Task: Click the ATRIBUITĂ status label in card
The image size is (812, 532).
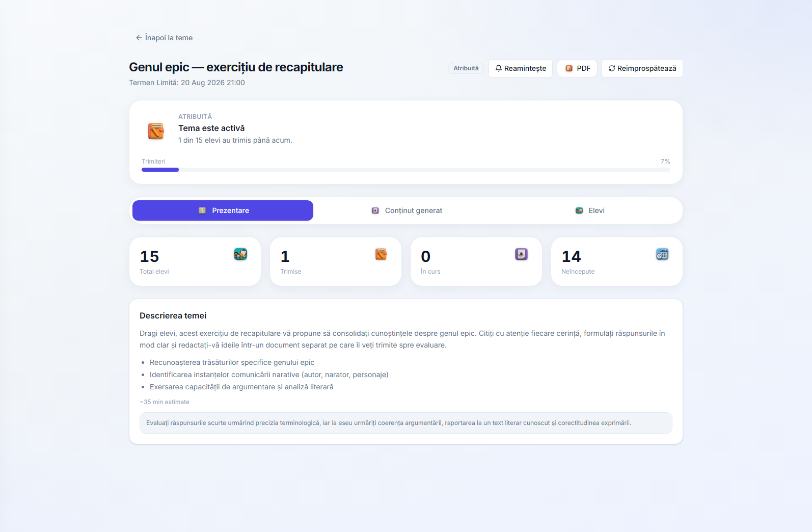Action: (195, 117)
